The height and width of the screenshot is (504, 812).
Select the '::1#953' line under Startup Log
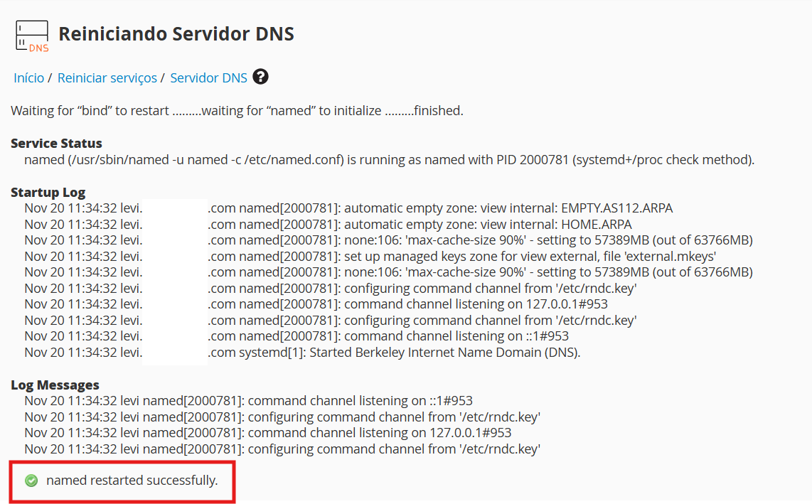tap(297, 336)
